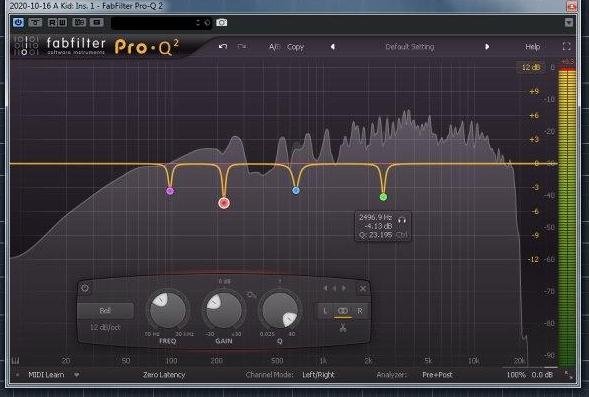Open the Help menu
The height and width of the screenshot is (397, 589).
tap(533, 47)
